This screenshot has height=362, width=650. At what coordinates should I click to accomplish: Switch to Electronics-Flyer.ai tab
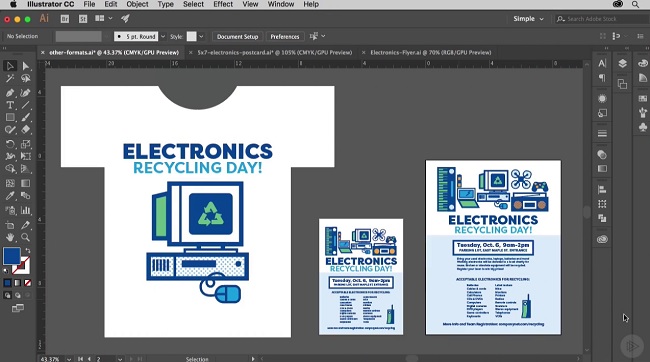point(431,53)
